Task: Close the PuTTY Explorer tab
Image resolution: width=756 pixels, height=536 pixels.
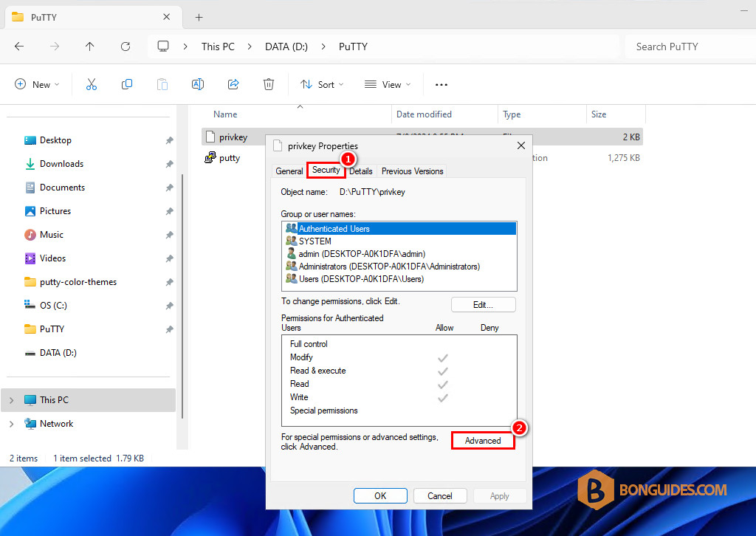Action: point(166,17)
